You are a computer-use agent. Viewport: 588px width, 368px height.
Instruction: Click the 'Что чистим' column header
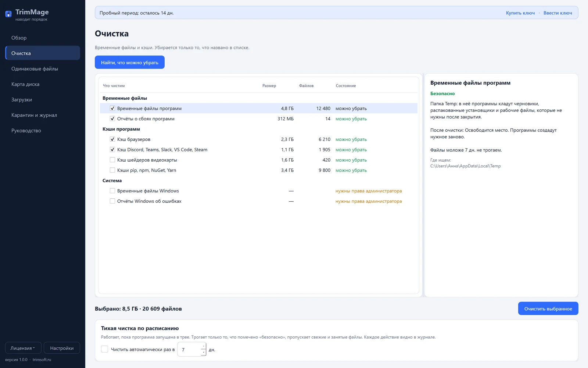[x=114, y=86]
